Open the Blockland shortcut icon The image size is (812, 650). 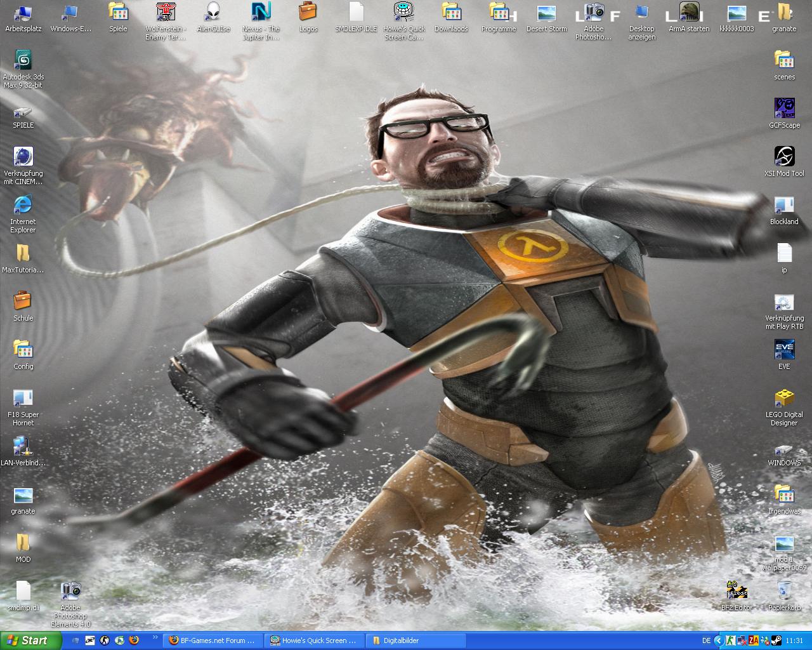click(784, 210)
